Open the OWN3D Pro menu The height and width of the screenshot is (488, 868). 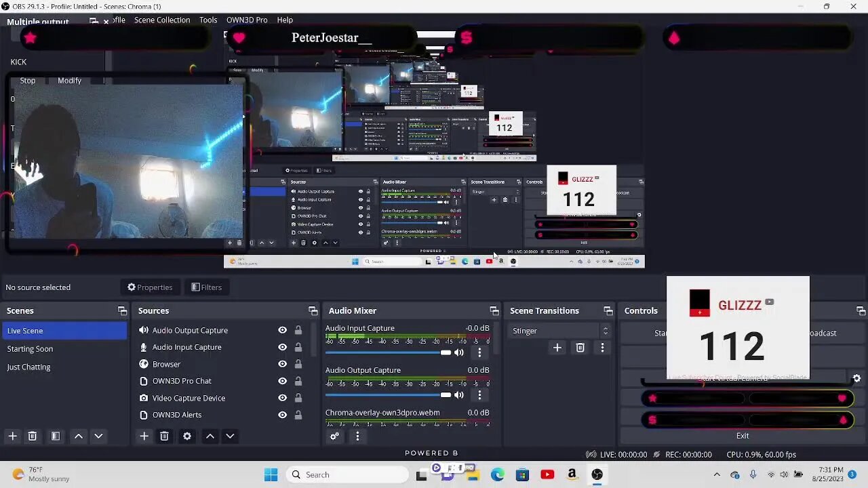click(x=247, y=20)
